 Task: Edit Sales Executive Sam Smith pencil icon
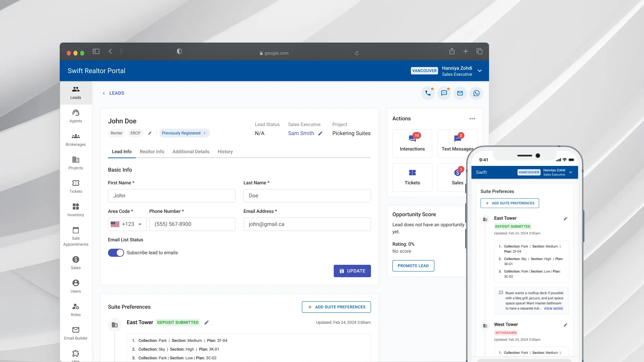pos(320,133)
